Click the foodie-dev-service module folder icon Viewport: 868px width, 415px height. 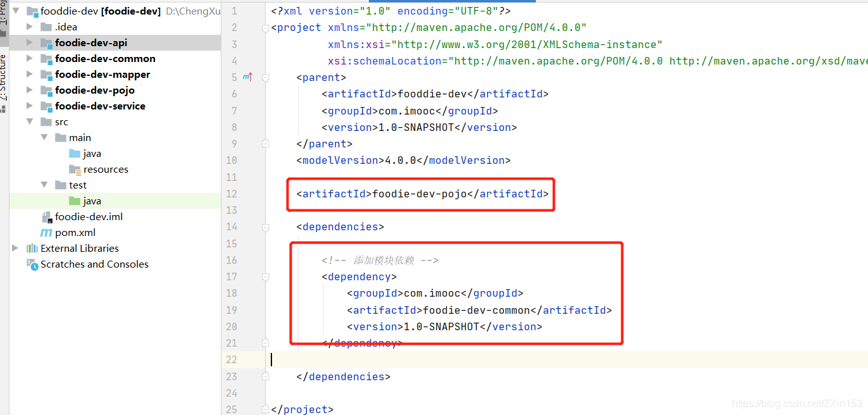[46, 106]
